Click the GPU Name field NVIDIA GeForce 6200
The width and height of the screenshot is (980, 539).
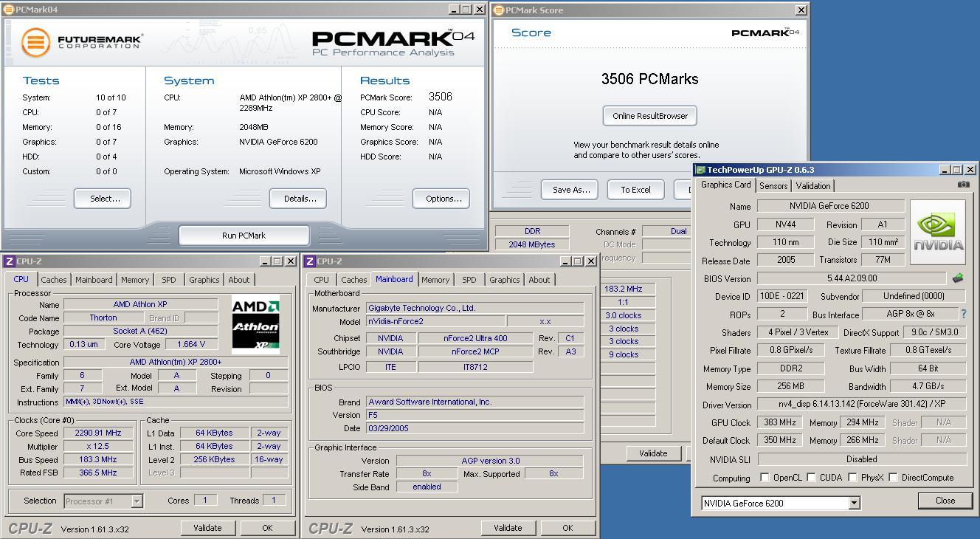(831, 206)
